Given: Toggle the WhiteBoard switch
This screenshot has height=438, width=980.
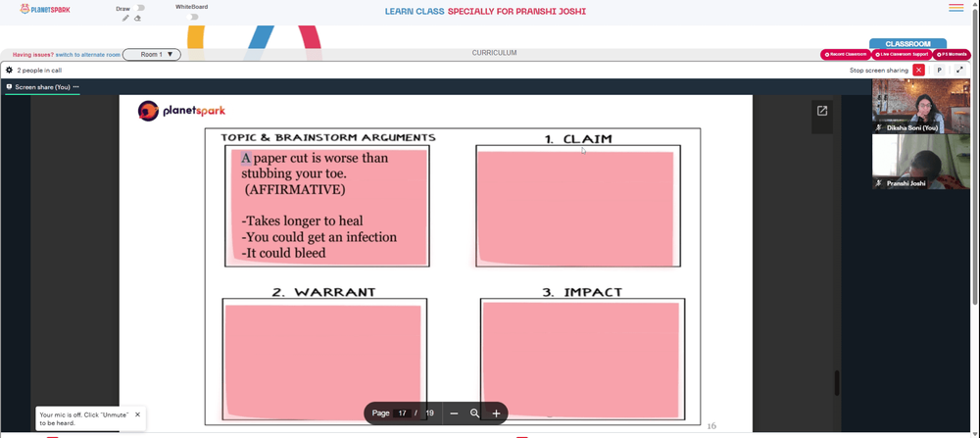Looking at the screenshot, I should 193,17.
